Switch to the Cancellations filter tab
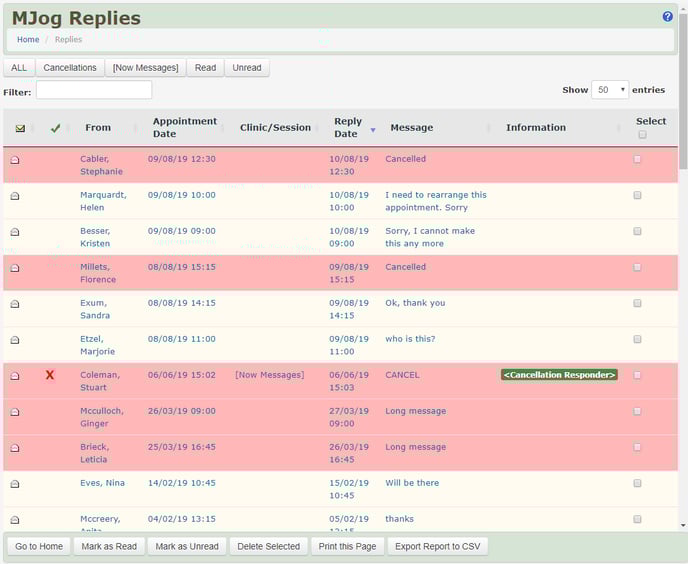This screenshot has width=688, height=564. point(70,68)
